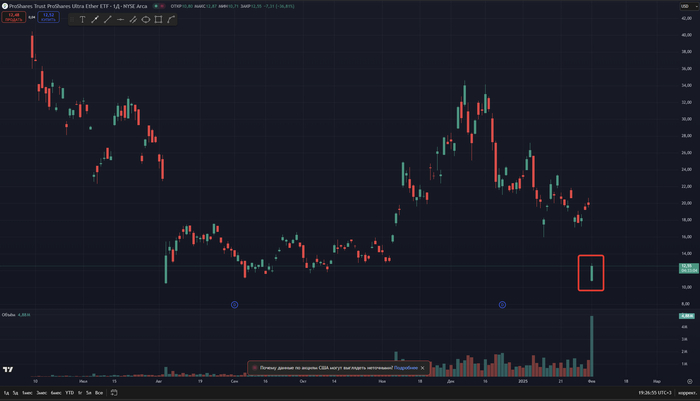Select the Text drawing tool
The image size is (700, 401).
pos(82,19)
